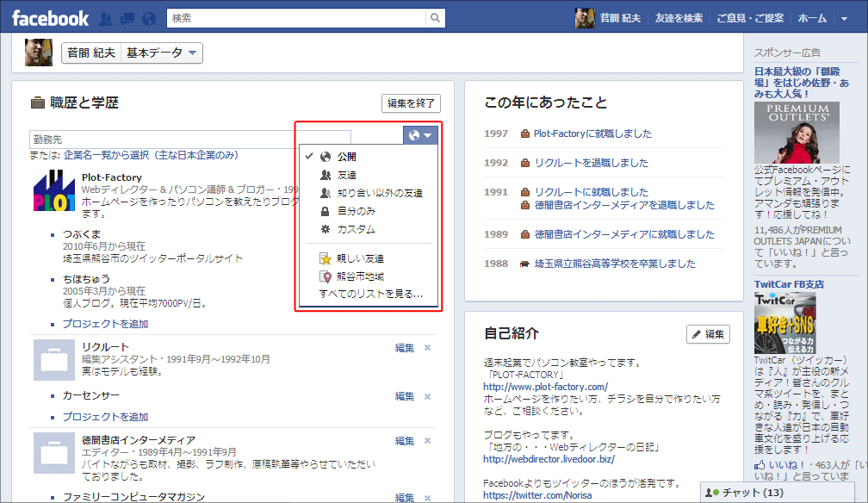The height and width of the screenshot is (503, 868).
Task: Go to ホーム
Action: click(812, 18)
